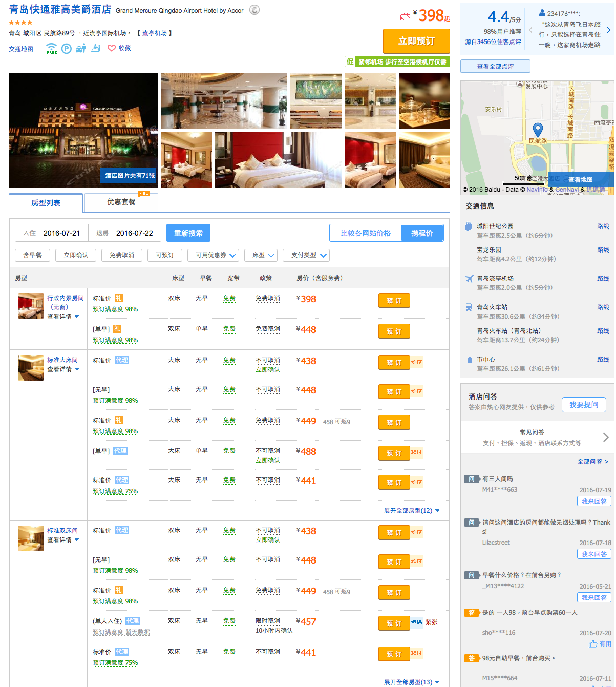The image size is (616, 687).
Task: Toggle the 免费取消 filter
Action: pyautogui.click(x=122, y=255)
